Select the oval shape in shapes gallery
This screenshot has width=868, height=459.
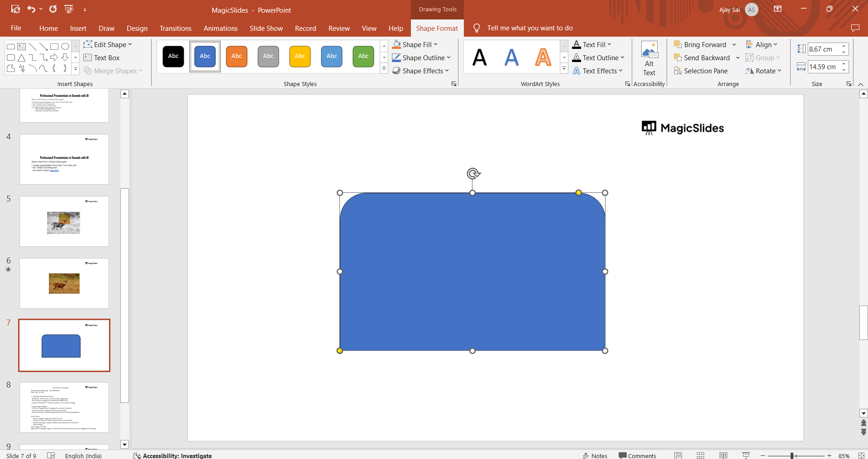coord(65,47)
